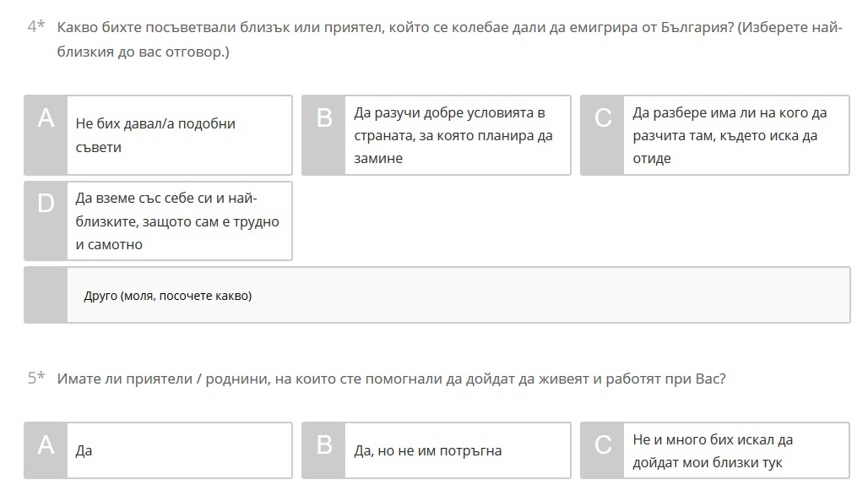Click the question 4 text about emigrating from България
Screen dimensions: 868x496
pos(449,39)
